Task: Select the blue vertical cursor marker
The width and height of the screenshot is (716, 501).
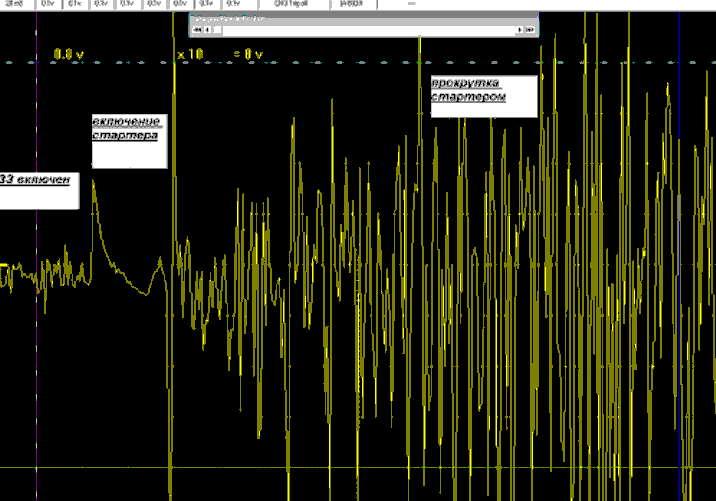Action: click(x=679, y=256)
